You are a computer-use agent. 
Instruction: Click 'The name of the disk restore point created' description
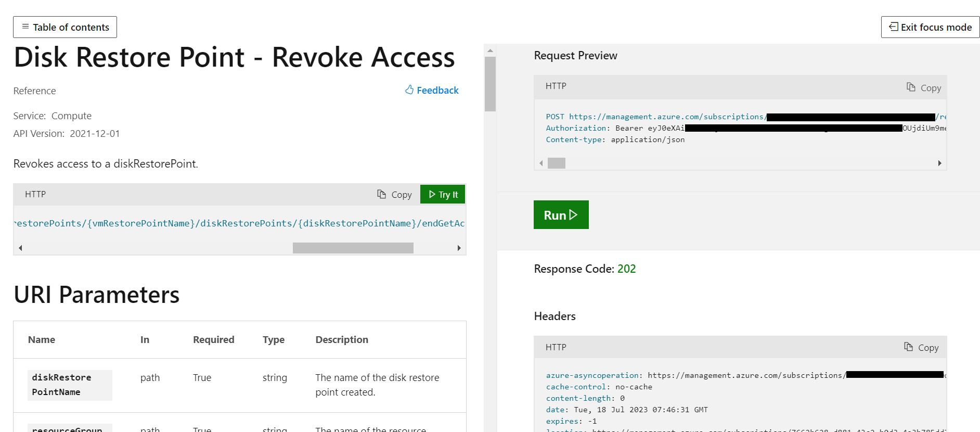pyautogui.click(x=377, y=385)
